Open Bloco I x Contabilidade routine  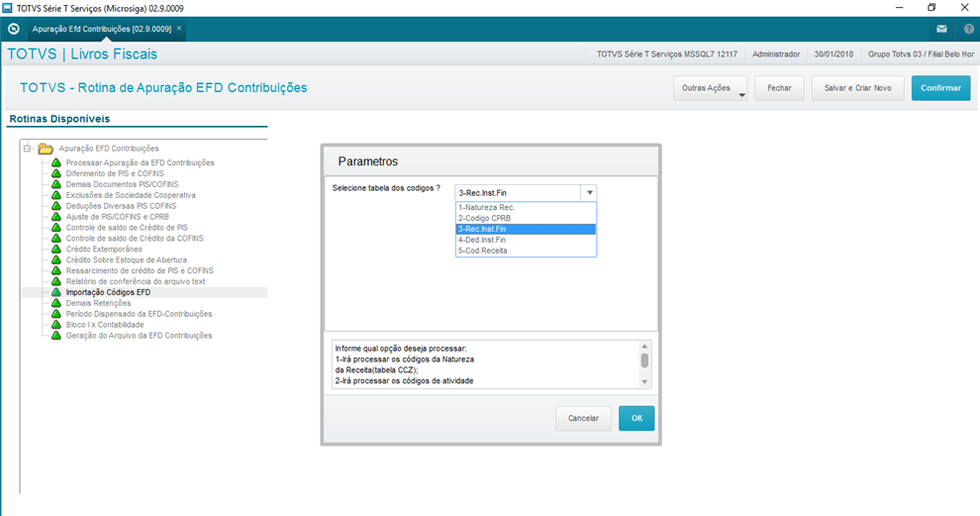pos(105,325)
